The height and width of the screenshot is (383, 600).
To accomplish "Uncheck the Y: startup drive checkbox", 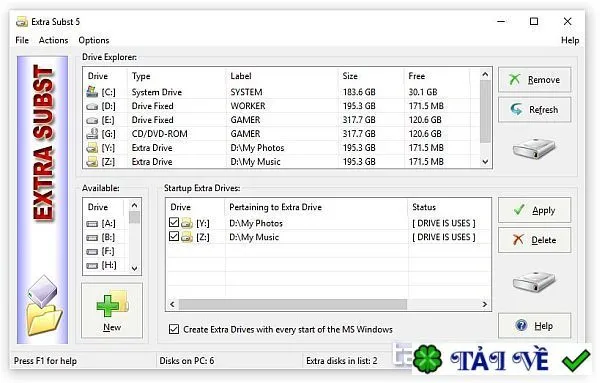I will pos(174,222).
